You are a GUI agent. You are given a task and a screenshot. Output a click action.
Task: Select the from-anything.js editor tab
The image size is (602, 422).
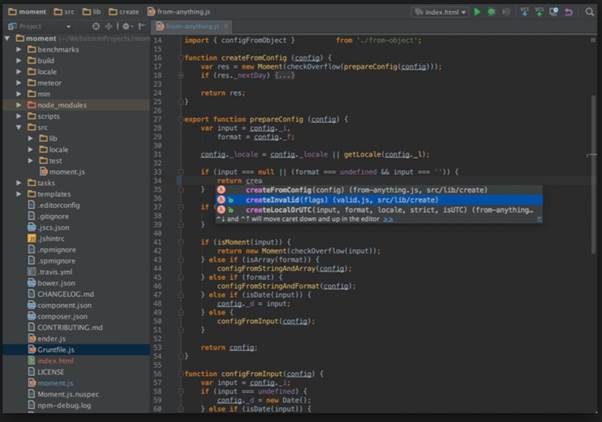coord(192,26)
